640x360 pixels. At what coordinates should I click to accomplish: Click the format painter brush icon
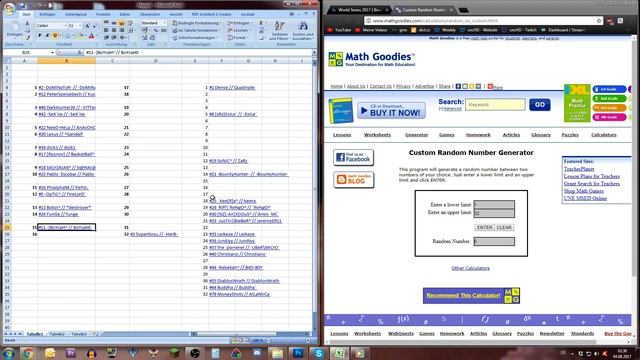(28, 38)
